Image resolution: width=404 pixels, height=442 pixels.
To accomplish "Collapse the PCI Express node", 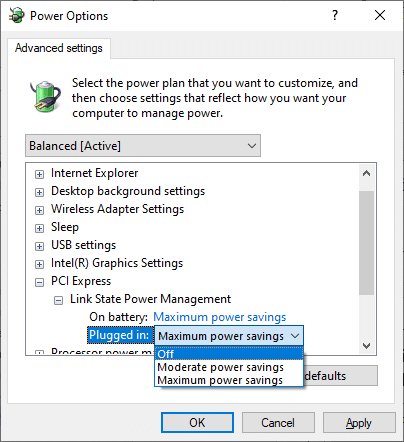I will [x=39, y=282].
